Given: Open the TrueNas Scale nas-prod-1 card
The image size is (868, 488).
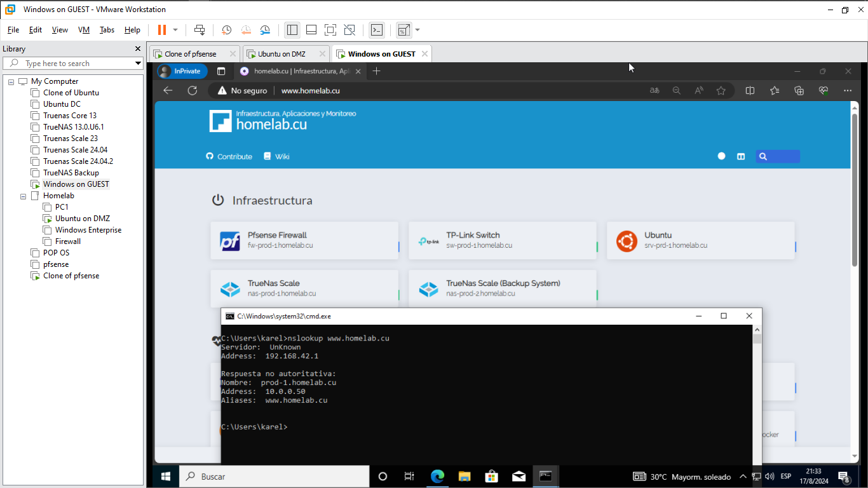Looking at the screenshot, I should click(304, 288).
